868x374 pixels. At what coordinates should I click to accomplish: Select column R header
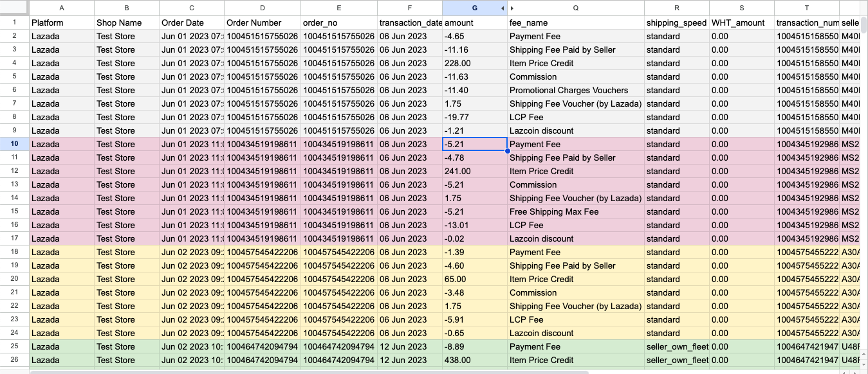[676, 8]
